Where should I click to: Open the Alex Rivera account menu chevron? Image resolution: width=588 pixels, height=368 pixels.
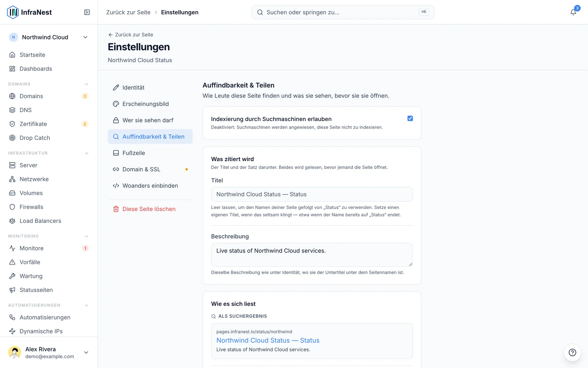[x=86, y=352]
